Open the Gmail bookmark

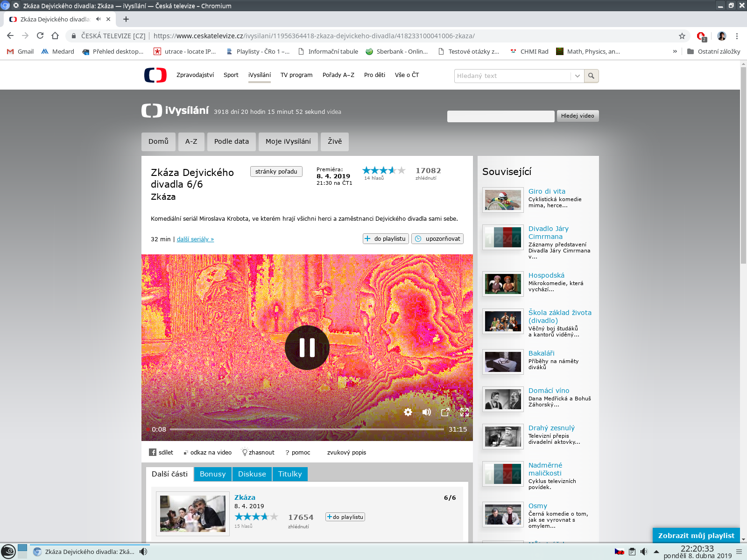tap(21, 51)
